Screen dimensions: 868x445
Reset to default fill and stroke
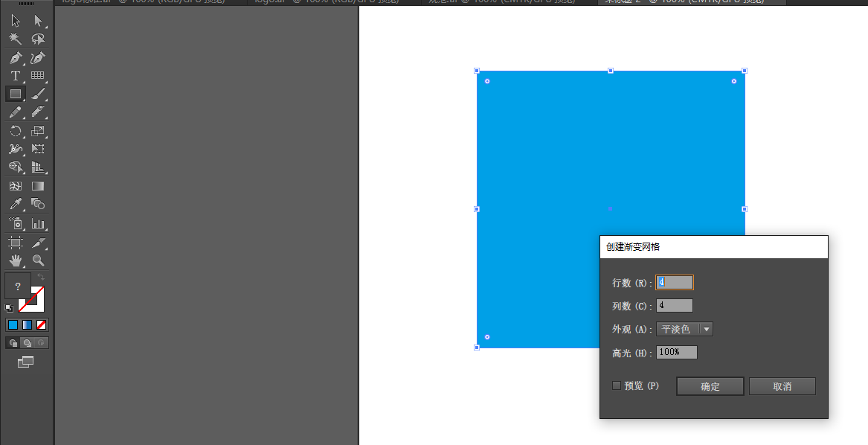pos(10,307)
